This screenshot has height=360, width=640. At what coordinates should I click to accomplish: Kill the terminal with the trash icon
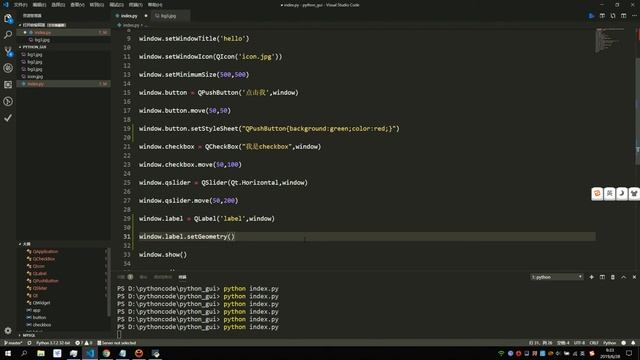[x=613, y=277]
